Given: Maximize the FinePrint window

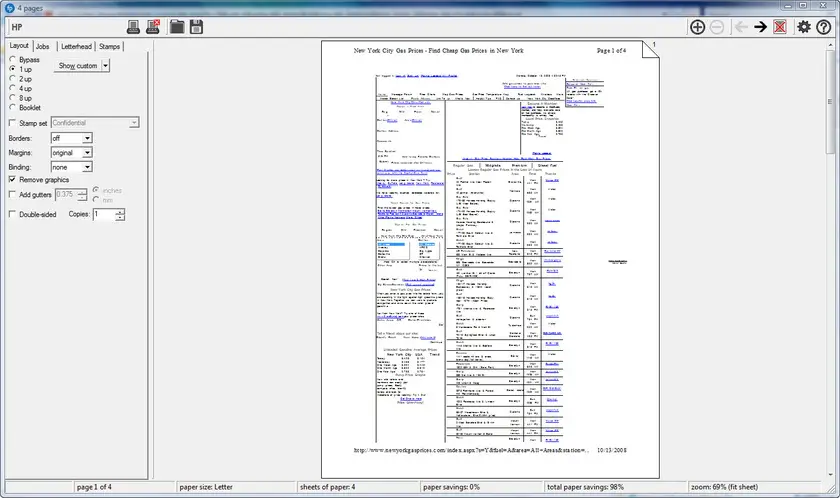Looking at the screenshot, I should tap(803, 5).
